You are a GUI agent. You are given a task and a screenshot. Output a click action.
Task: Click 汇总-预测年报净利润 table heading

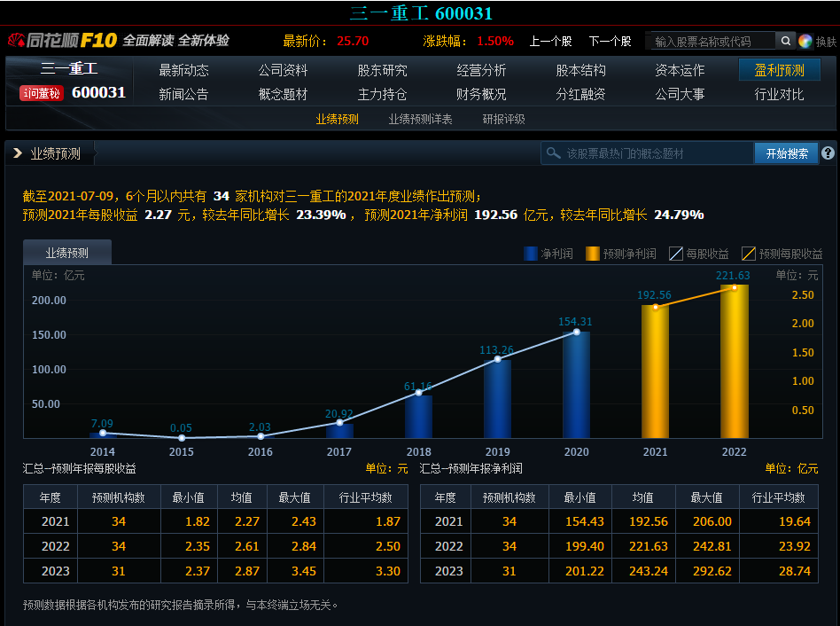[x=471, y=468]
